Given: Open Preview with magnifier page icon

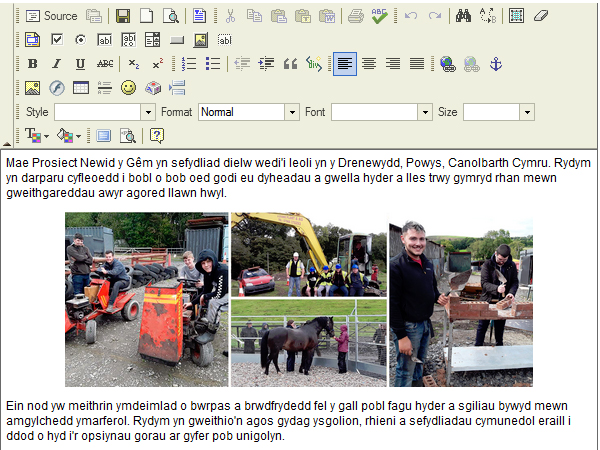Looking at the screenshot, I should [171, 16].
